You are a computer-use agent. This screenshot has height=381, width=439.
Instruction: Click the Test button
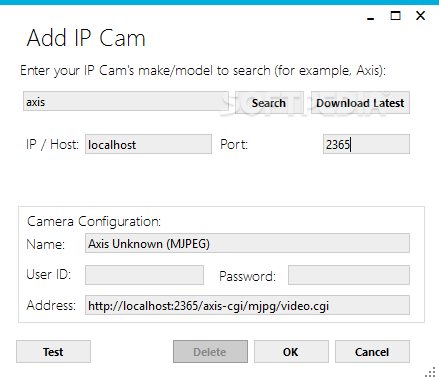pyautogui.click(x=53, y=352)
